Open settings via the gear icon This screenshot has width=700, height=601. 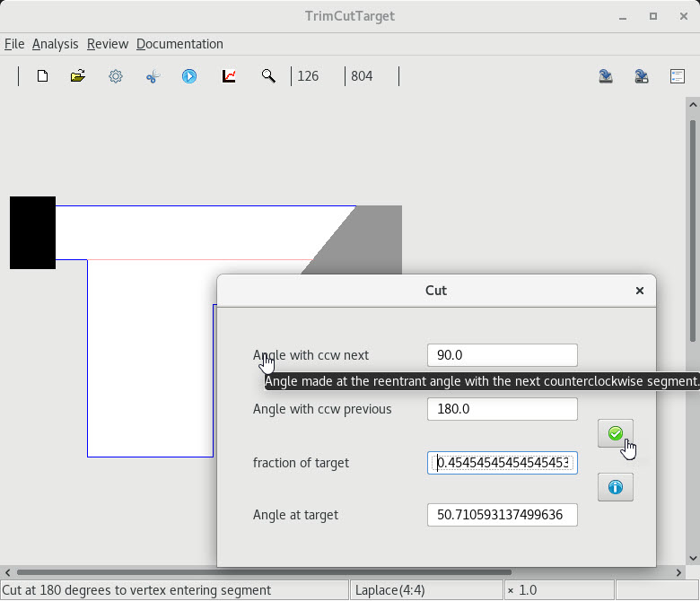(116, 76)
